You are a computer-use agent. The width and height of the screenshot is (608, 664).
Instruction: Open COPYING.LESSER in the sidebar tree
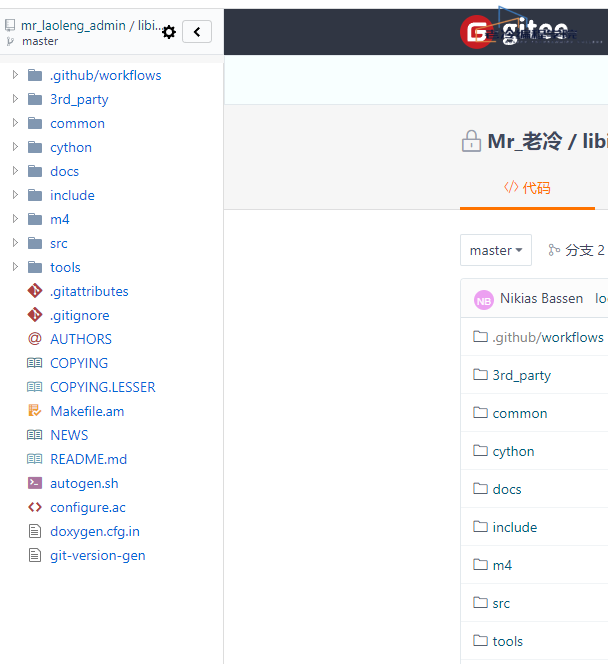[103, 387]
